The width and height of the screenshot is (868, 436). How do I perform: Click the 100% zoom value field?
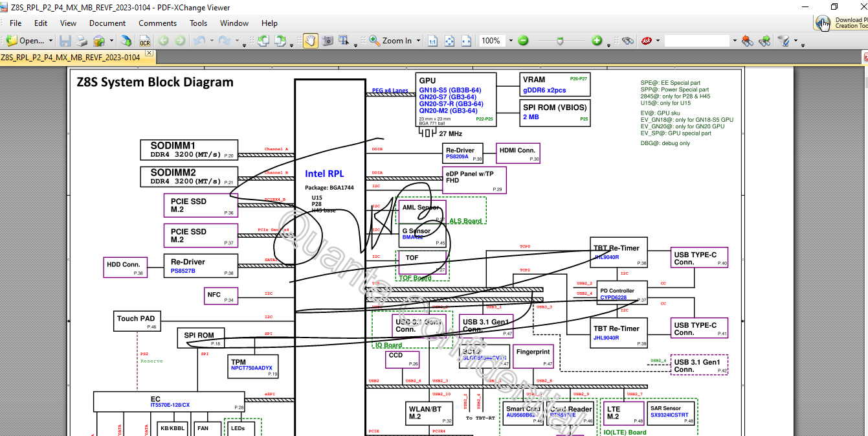tap(492, 41)
